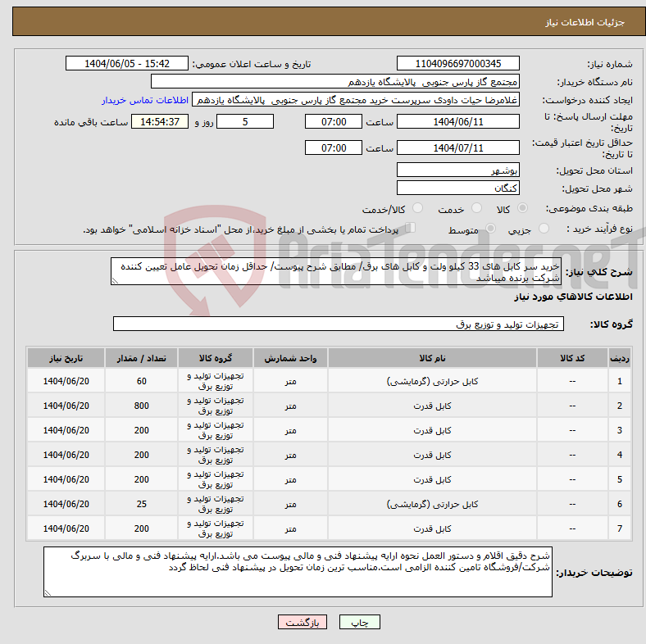Click the price validity date 1404/07/11

457,147
